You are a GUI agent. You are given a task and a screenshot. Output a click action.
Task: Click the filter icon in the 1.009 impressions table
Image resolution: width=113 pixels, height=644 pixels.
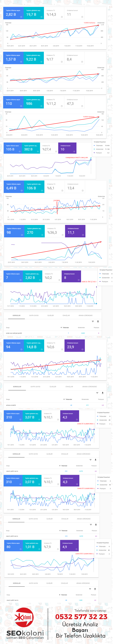click(x=90, y=589)
